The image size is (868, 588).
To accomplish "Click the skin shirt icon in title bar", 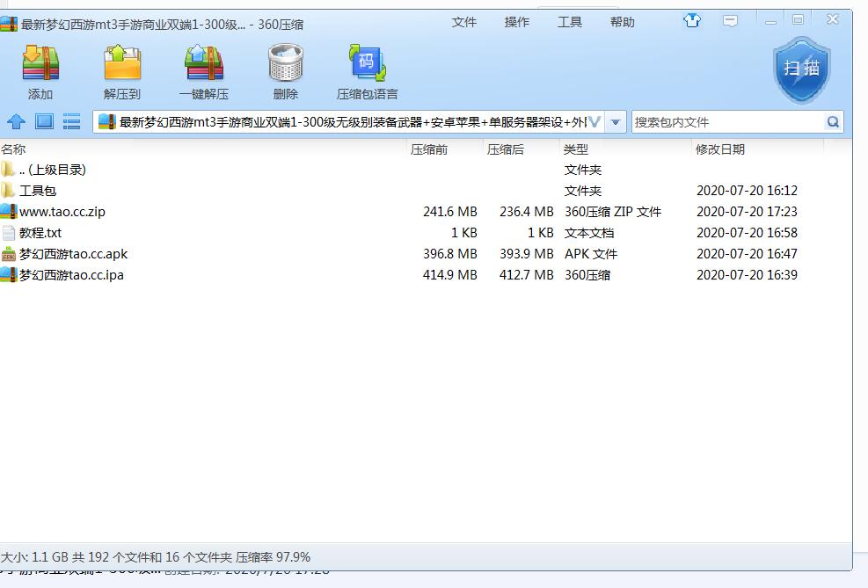I will [692, 20].
